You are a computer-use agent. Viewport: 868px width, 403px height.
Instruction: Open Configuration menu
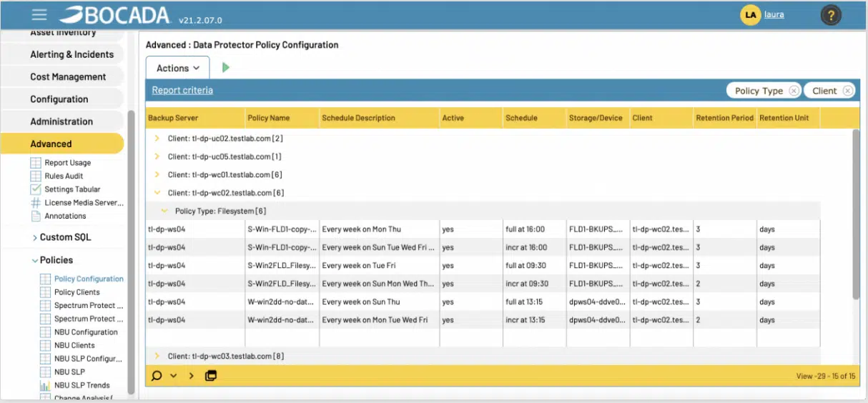click(59, 99)
